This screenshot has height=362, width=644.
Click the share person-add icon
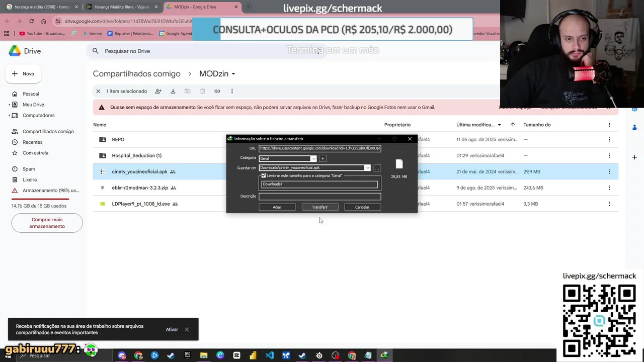[x=158, y=91]
